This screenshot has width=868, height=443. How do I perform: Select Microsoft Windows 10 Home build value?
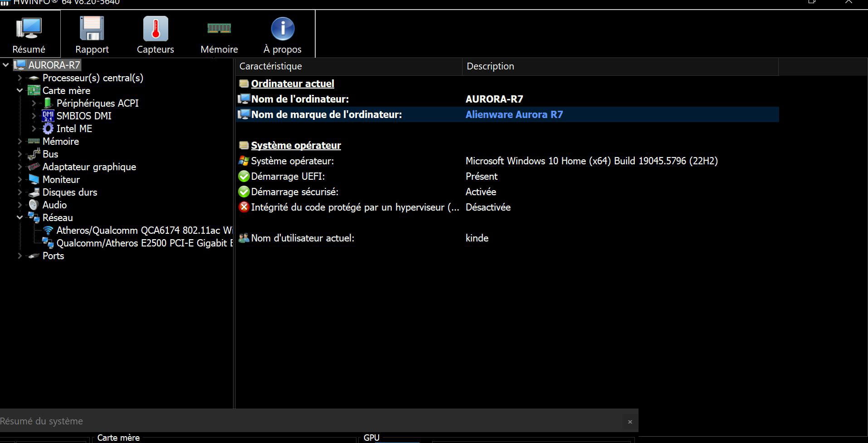[x=591, y=161]
